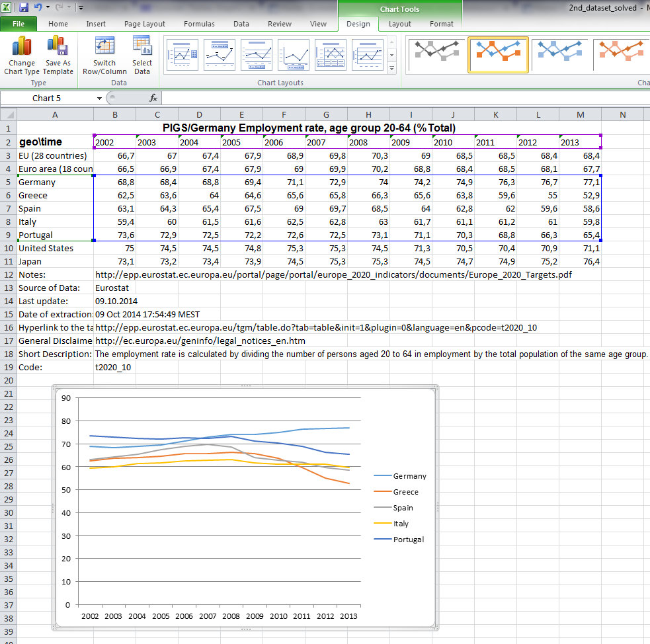Click the Save icon in Quick Access Toolbar
Screen dimensions: 650x644
[24, 7]
